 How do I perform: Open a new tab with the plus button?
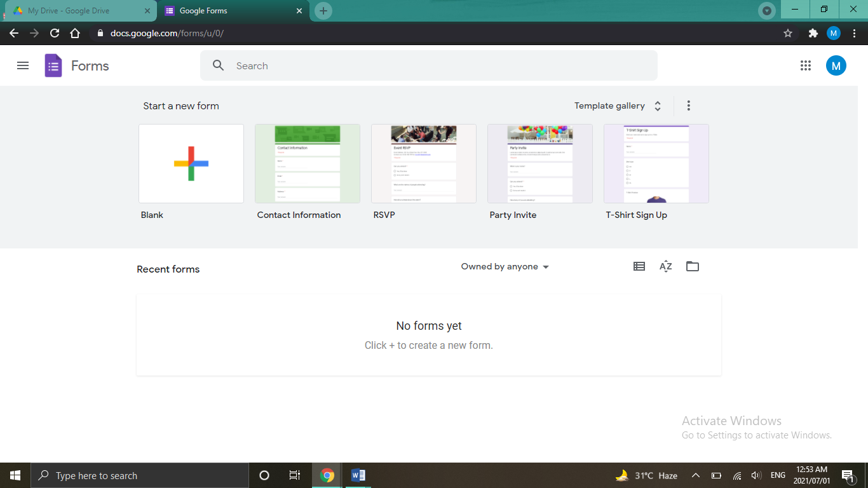(323, 11)
